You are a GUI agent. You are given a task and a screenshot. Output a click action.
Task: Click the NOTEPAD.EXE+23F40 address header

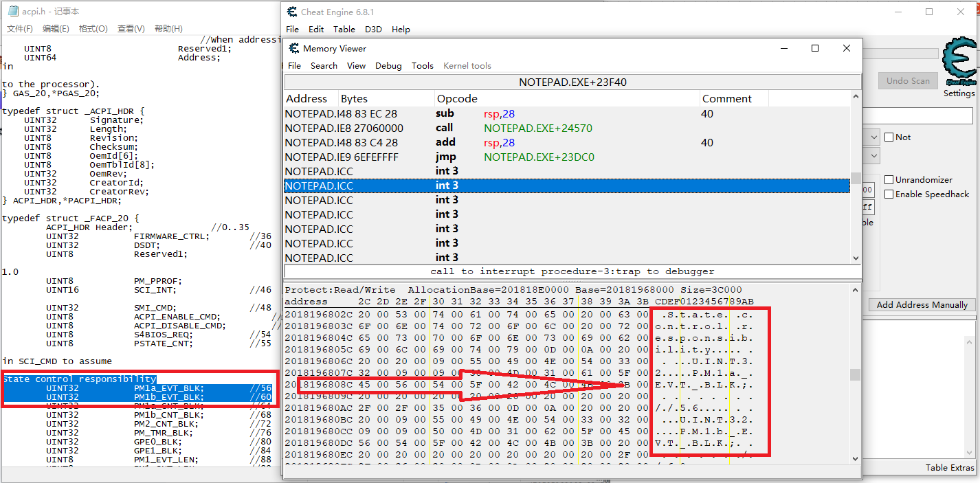coord(572,82)
